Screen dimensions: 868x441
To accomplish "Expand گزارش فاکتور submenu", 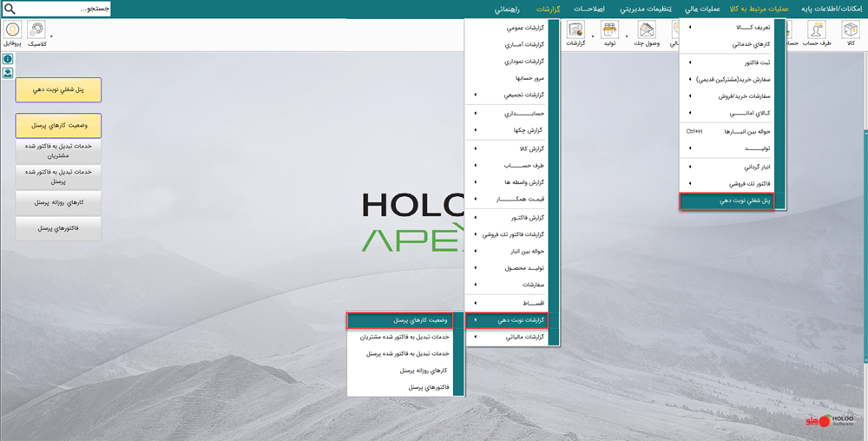I will [506, 217].
